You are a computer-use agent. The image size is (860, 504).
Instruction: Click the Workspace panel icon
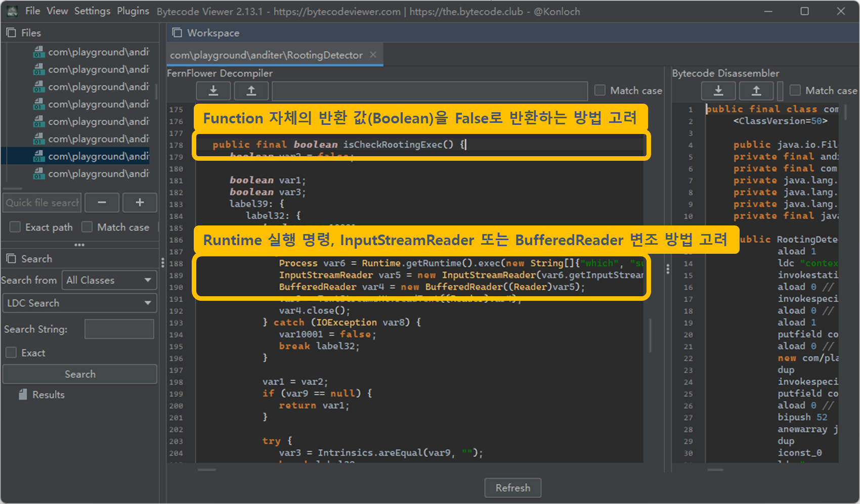[177, 33]
